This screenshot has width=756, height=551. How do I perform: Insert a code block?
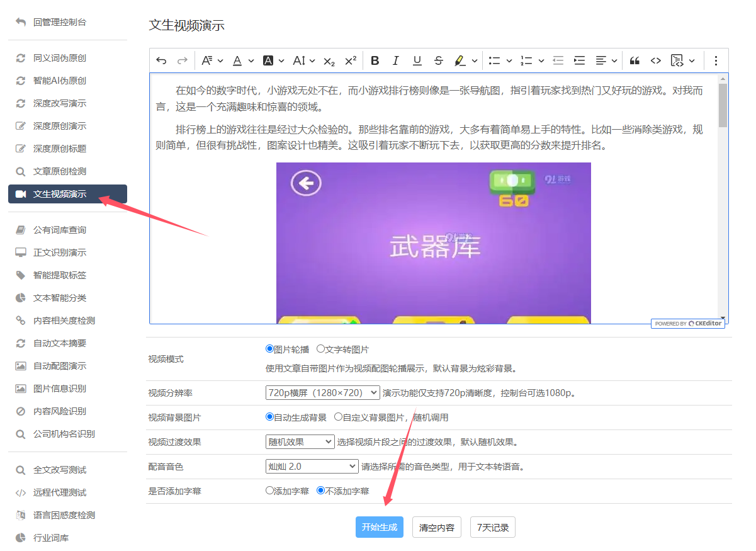(677, 60)
